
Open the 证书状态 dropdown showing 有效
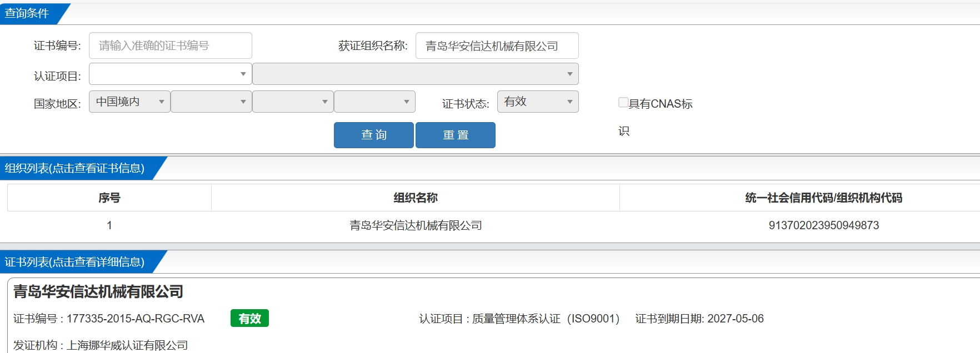[538, 102]
